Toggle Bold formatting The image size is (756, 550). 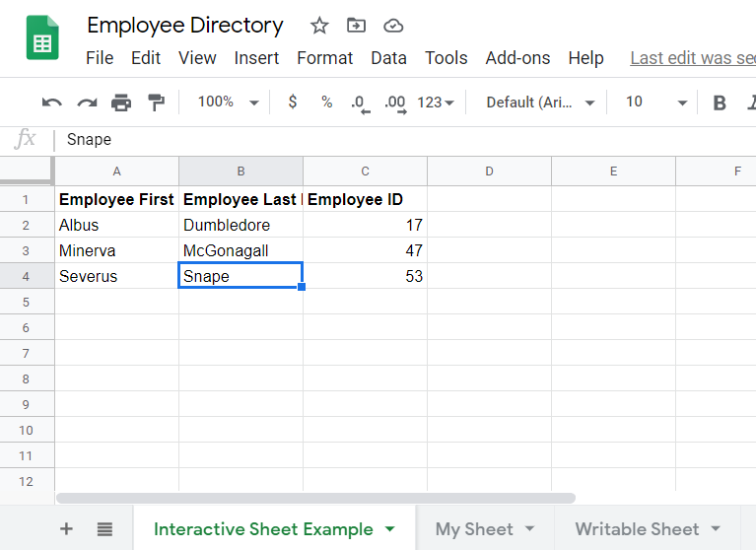[x=720, y=103]
